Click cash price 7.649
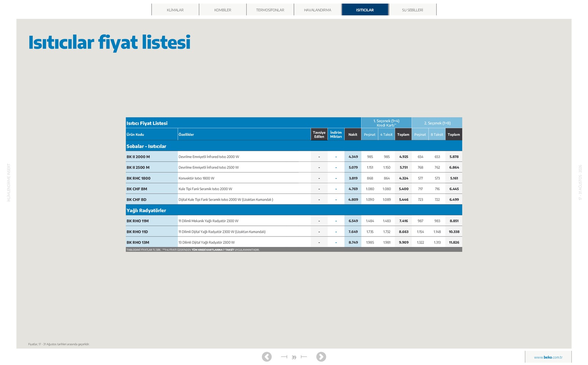 click(x=353, y=232)
